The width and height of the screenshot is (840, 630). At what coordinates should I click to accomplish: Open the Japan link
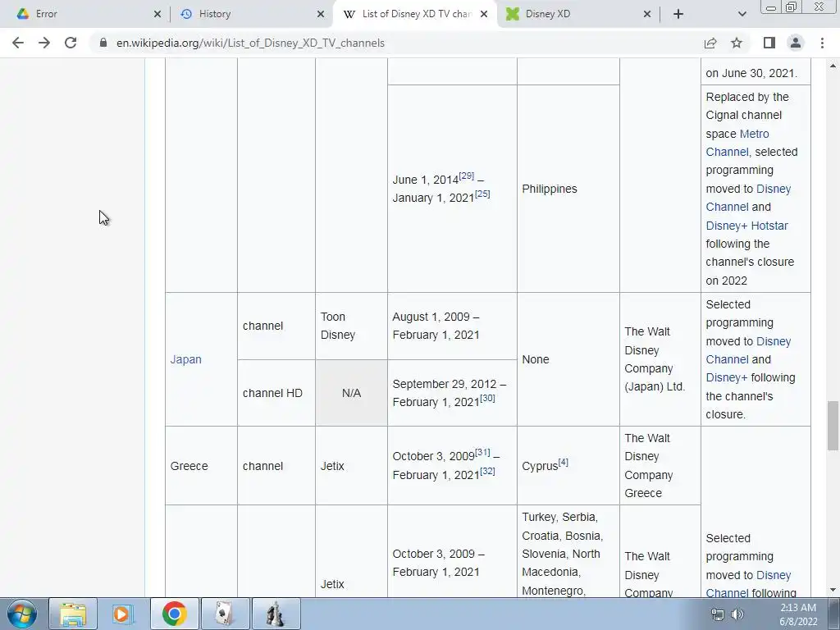186,359
